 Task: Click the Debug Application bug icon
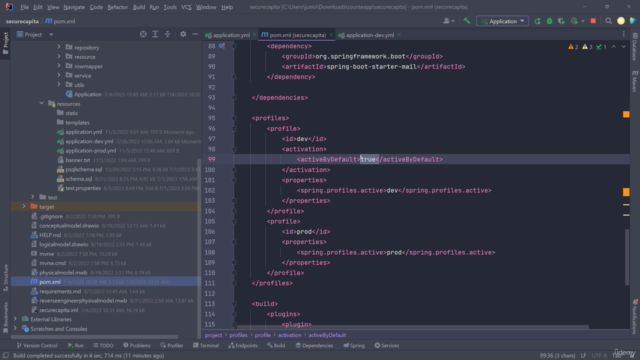point(549,21)
